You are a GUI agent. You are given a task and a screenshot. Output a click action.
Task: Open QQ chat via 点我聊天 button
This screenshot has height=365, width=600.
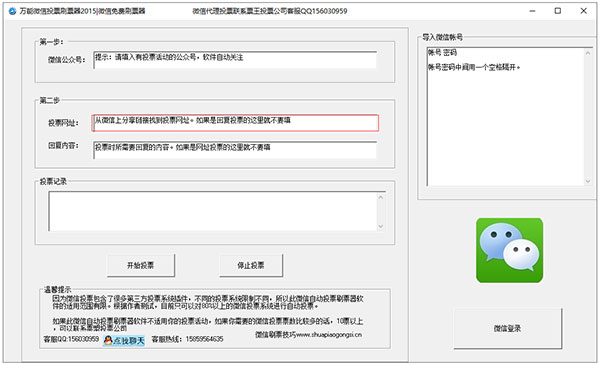point(124,340)
